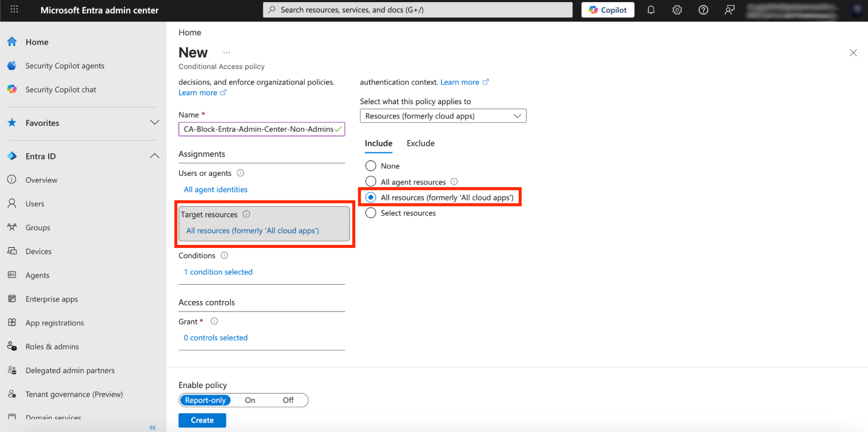
Task: Open the Enterprise apps icon in sidebar
Action: pyautogui.click(x=12, y=299)
